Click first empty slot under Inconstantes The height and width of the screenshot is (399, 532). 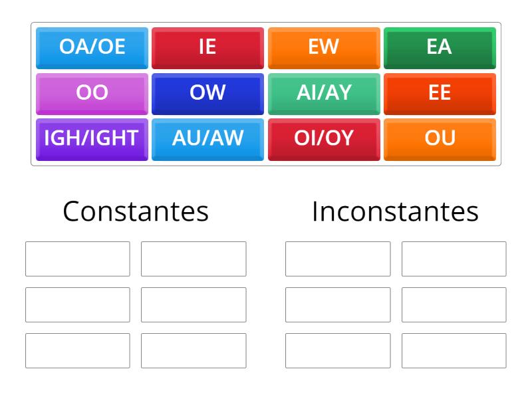pyautogui.click(x=338, y=259)
